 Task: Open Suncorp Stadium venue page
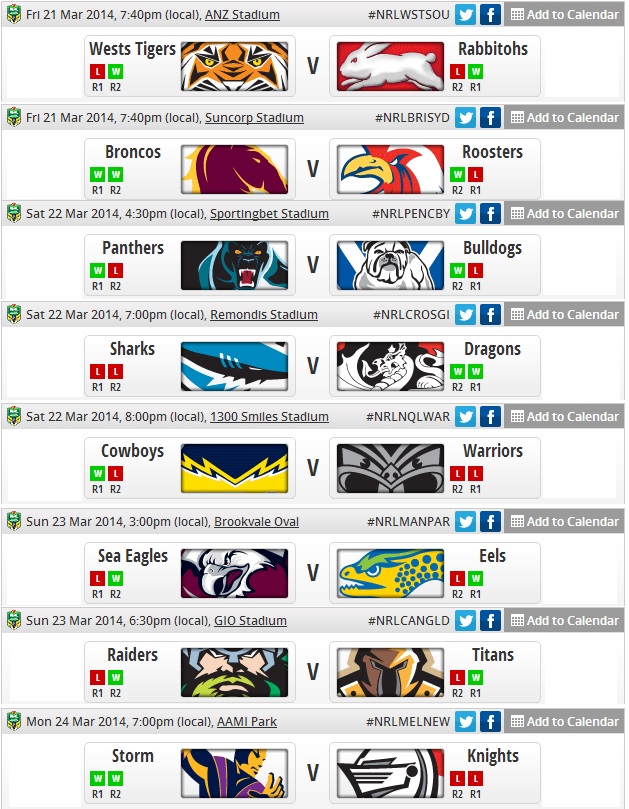pyautogui.click(x=254, y=118)
